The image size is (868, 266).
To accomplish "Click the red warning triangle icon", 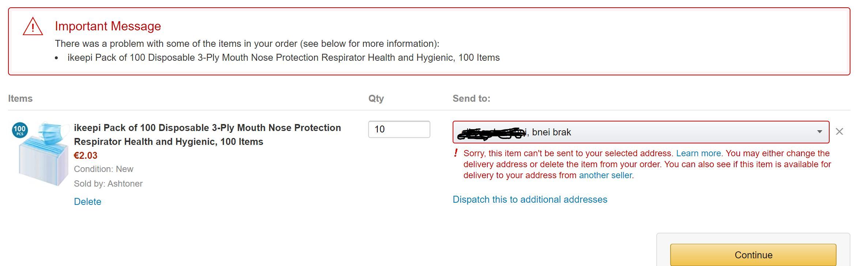I will point(33,27).
